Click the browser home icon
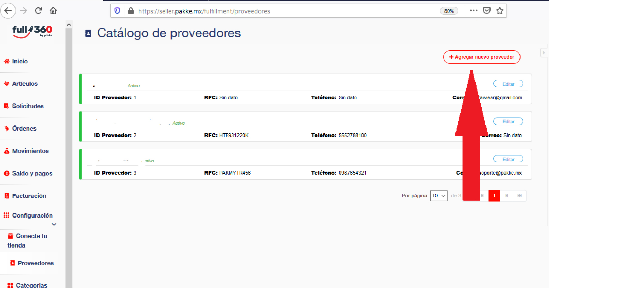Image resolution: width=644 pixels, height=293 pixels. (x=53, y=11)
